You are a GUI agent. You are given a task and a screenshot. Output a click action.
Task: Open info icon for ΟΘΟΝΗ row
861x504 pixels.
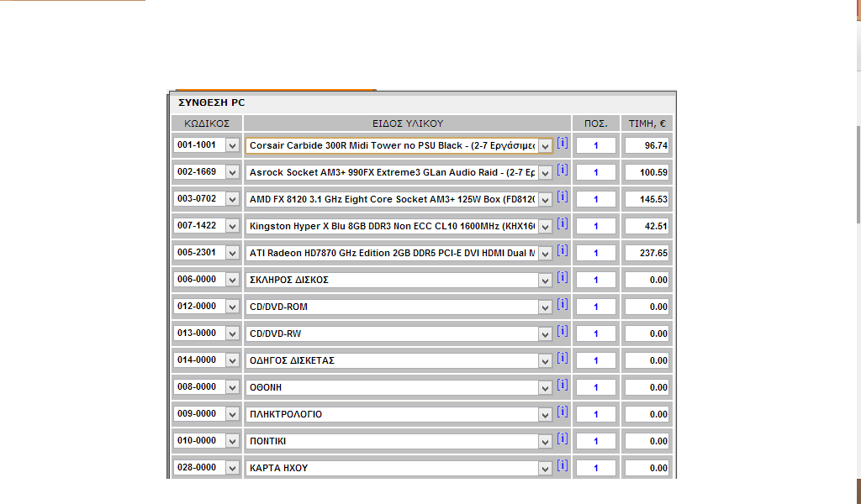[x=563, y=385]
